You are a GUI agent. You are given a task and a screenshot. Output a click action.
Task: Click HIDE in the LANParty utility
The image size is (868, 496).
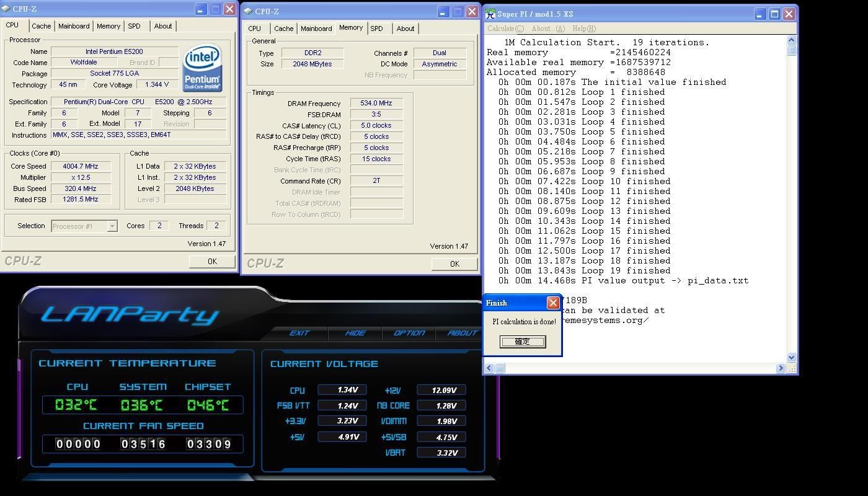pos(355,333)
